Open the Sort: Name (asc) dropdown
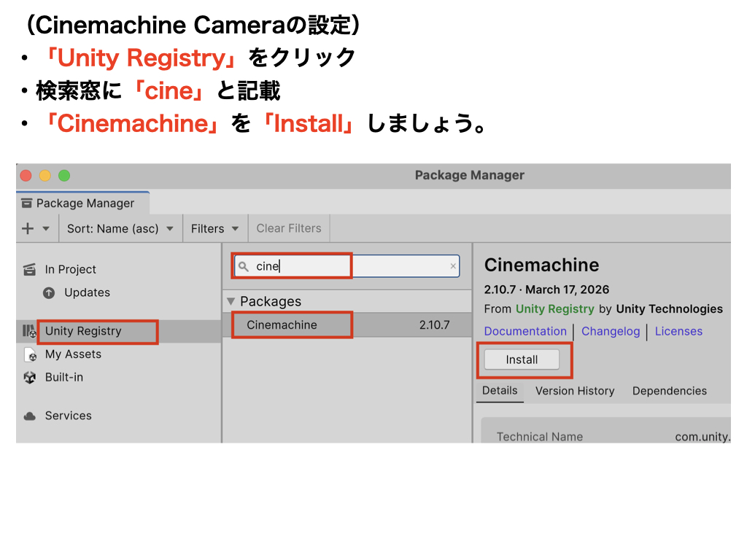Viewport: 747px width, 560px height. click(x=120, y=228)
